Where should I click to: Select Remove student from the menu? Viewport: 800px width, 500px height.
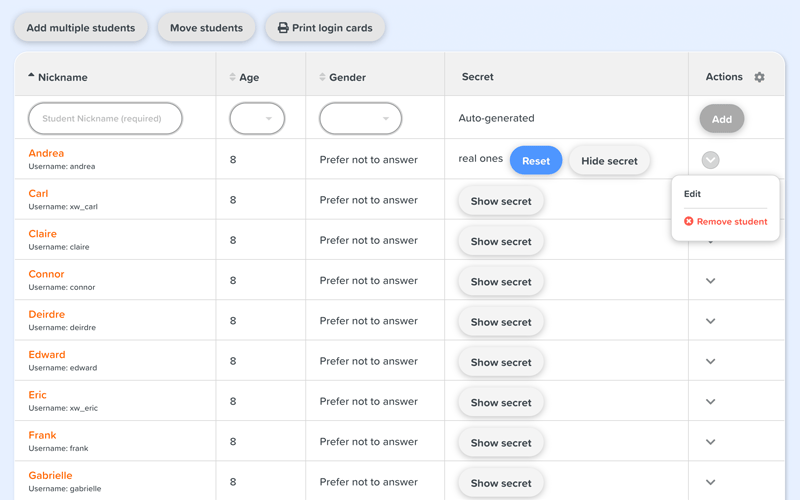[732, 222]
